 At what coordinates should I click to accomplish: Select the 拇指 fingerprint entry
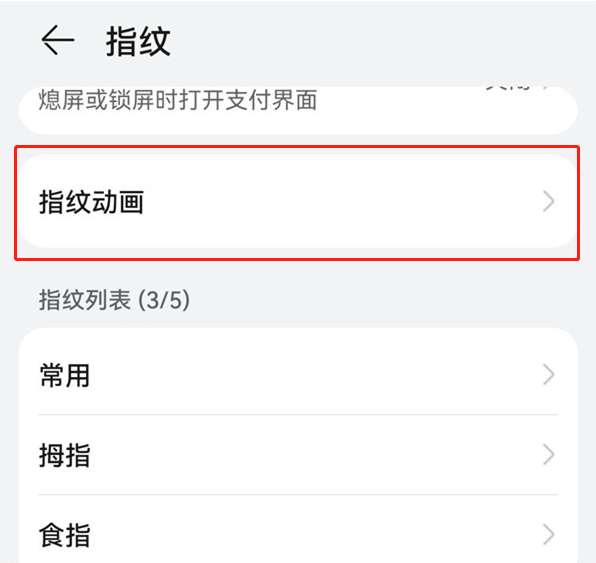tap(298, 455)
